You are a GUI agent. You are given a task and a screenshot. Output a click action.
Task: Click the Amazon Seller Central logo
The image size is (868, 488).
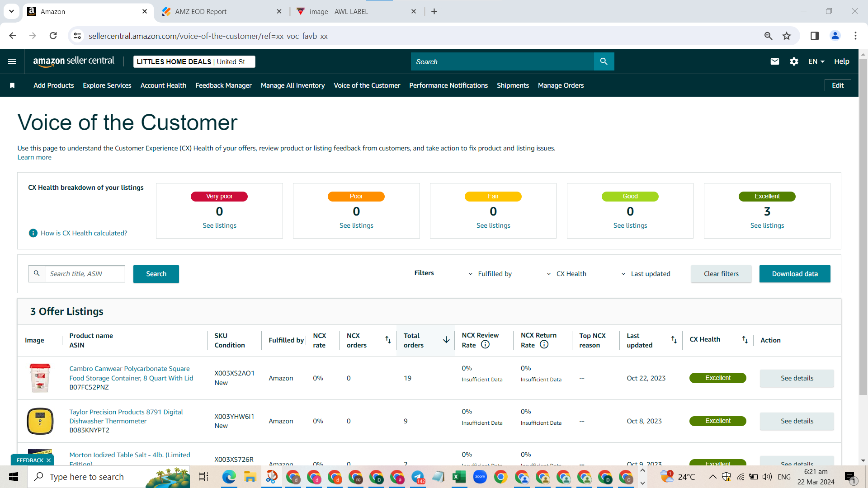pos(74,61)
